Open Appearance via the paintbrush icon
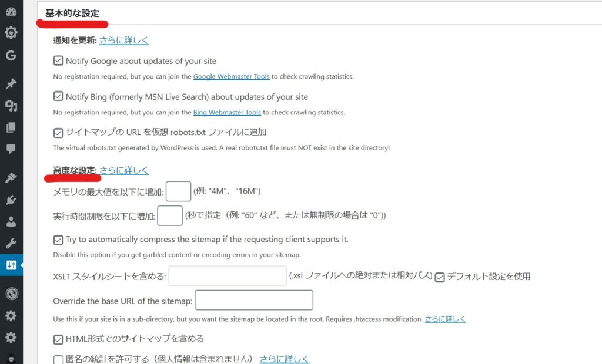 pyautogui.click(x=11, y=177)
